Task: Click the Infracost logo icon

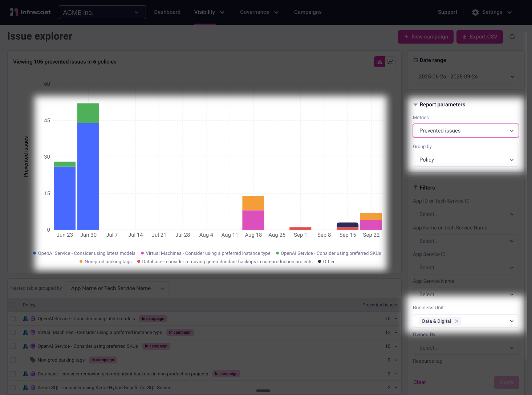Action: coord(14,12)
